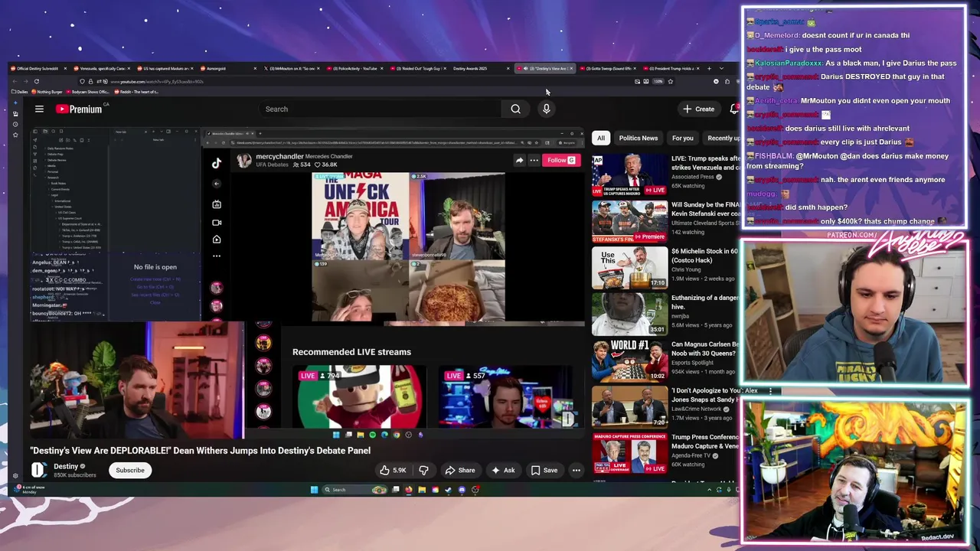Switch to PoliceActivity YouTube browser tab
This screenshot has height=551, width=980.
(354, 68)
